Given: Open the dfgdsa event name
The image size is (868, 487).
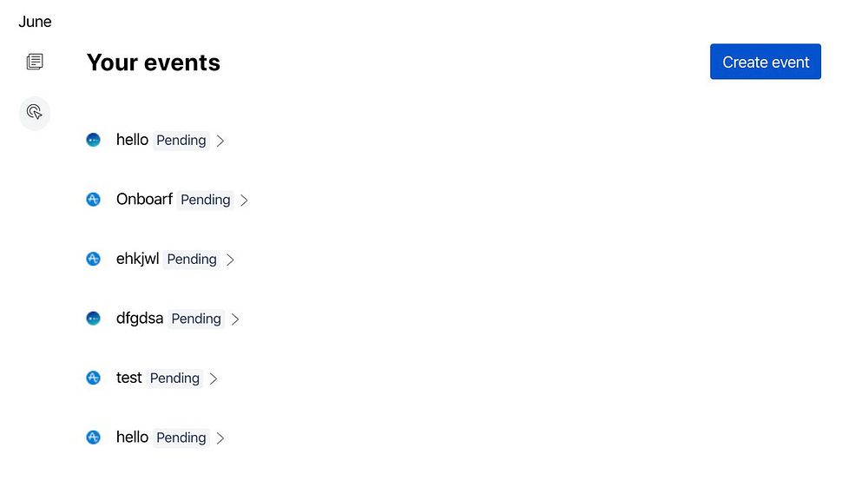Looking at the screenshot, I should coord(139,319).
